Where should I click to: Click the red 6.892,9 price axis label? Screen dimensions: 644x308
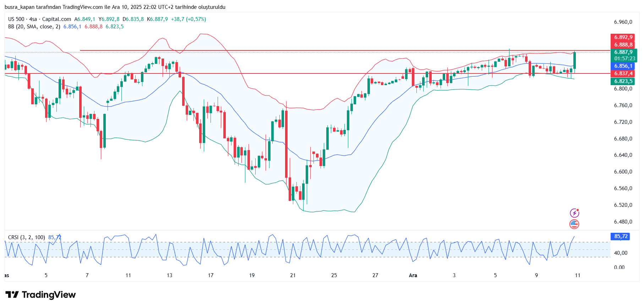point(623,37)
